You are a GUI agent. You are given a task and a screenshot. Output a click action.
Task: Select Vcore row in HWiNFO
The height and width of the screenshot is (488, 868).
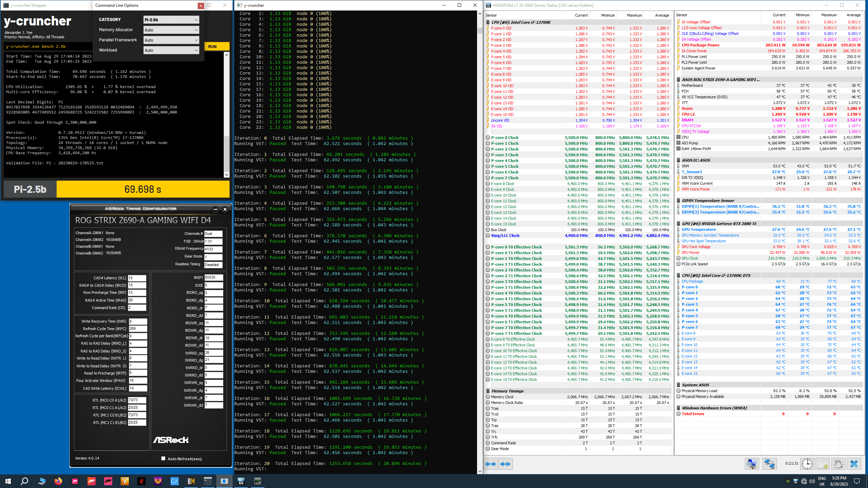coord(769,108)
